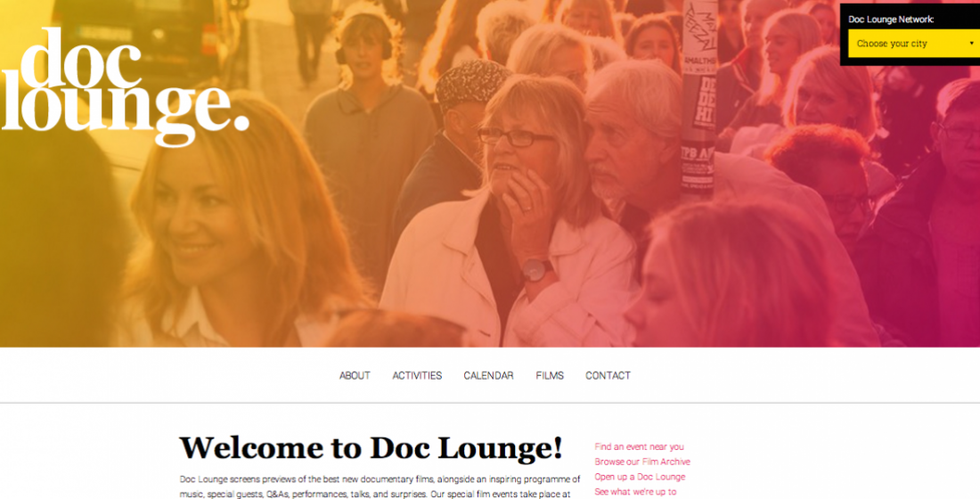Open the About menu item
Viewport: 980px width, 499px height.
pos(355,375)
